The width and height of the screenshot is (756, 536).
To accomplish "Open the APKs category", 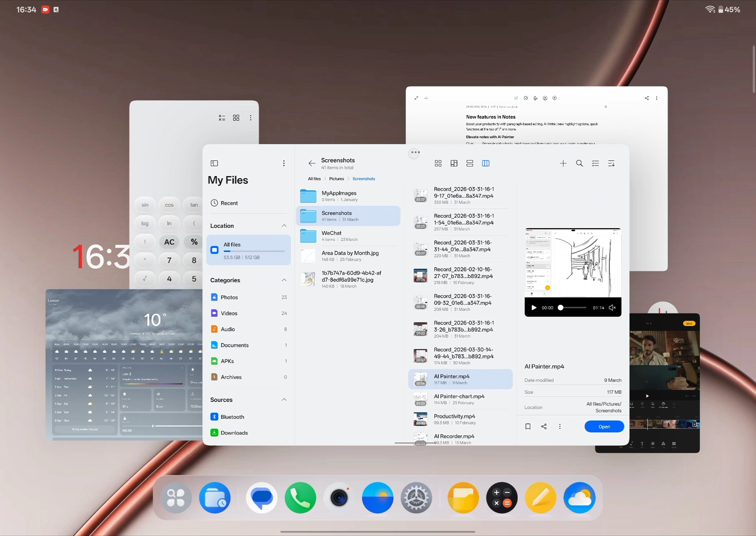I will [248, 361].
